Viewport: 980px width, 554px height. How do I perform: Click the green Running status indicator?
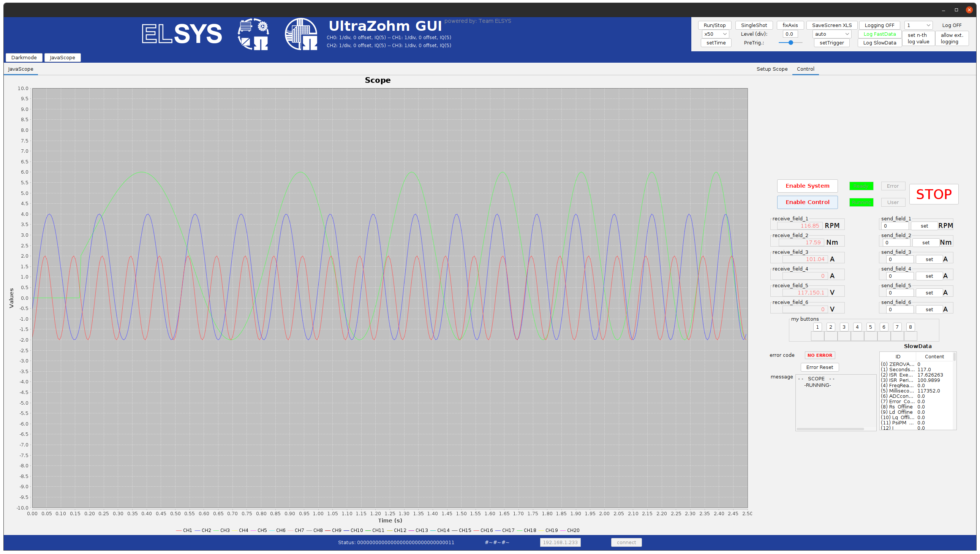click(x=861, y=203)
